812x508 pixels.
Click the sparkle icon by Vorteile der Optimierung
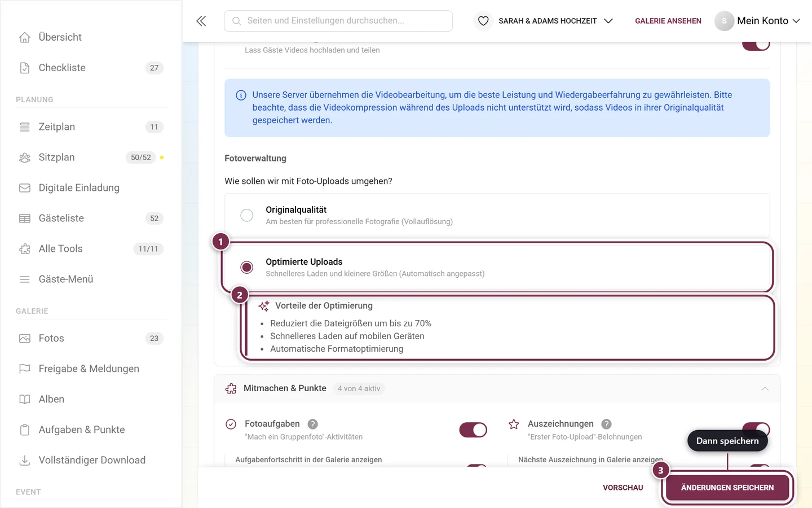pos(263,306)
